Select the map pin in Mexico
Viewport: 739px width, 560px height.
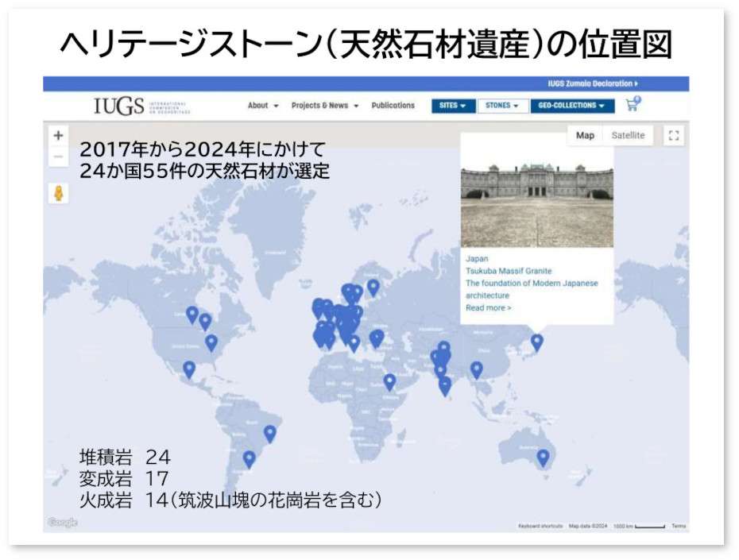click(x=189, y=369)
